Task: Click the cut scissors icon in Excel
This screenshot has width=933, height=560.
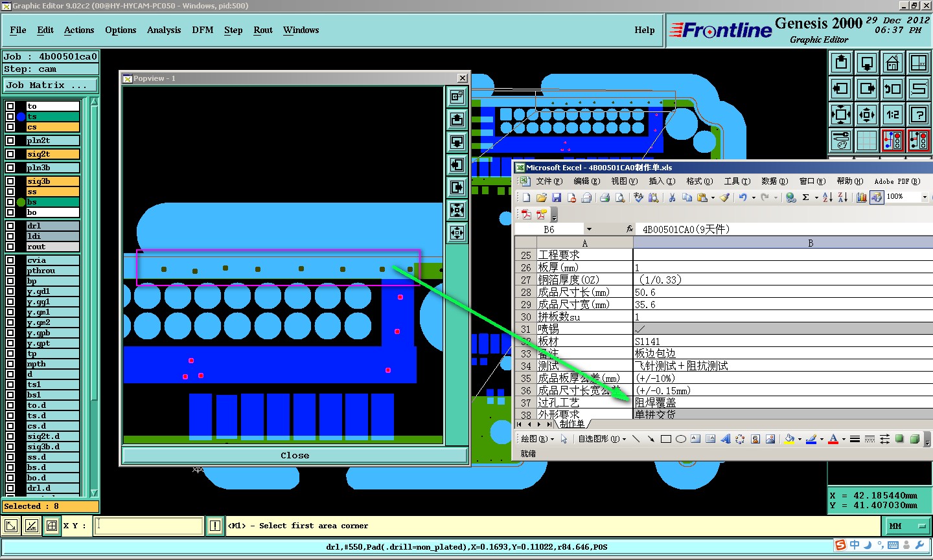Action: coord(672,197)
